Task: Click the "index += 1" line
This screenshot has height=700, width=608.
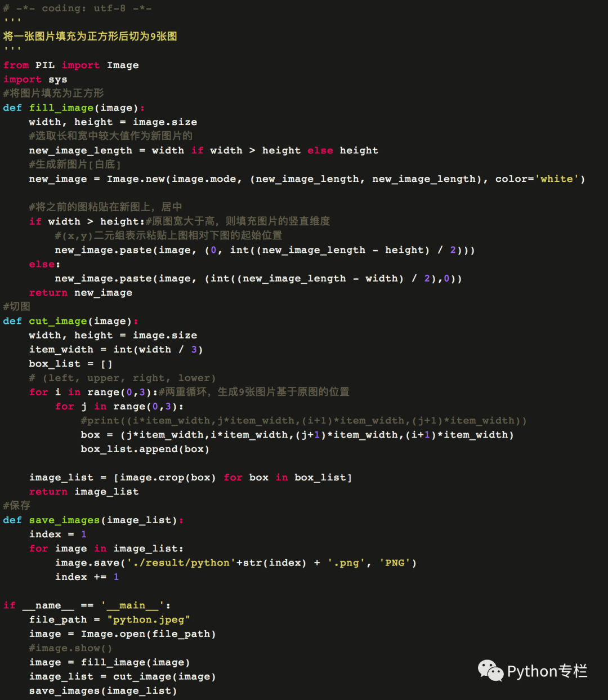Action: click(87, 577)
